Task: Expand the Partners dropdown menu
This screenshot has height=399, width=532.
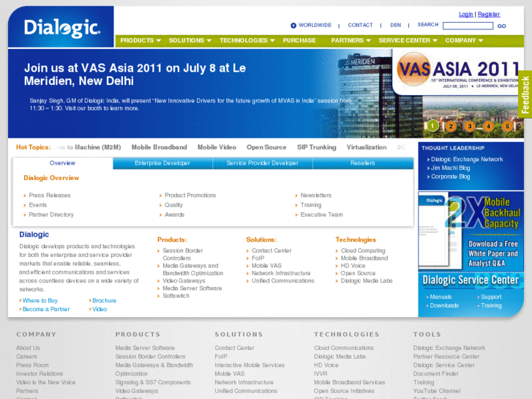Action: [x=351, y=40]
